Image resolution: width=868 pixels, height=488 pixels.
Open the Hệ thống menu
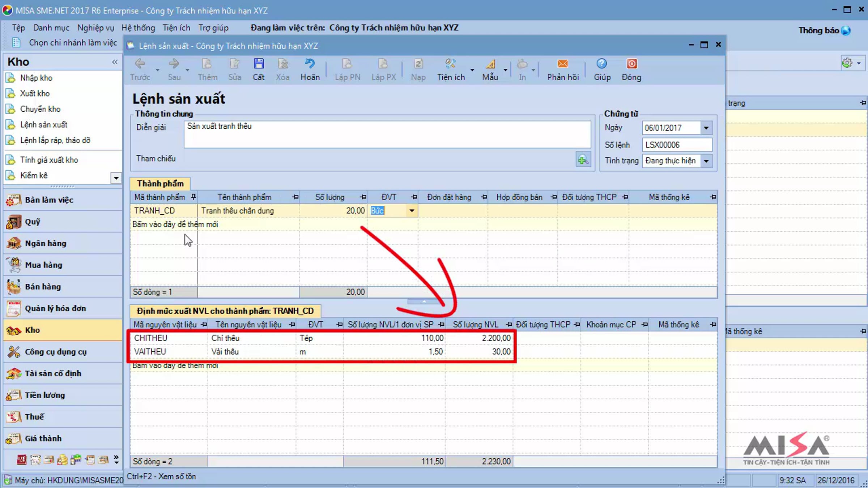(x=138, y=28)
